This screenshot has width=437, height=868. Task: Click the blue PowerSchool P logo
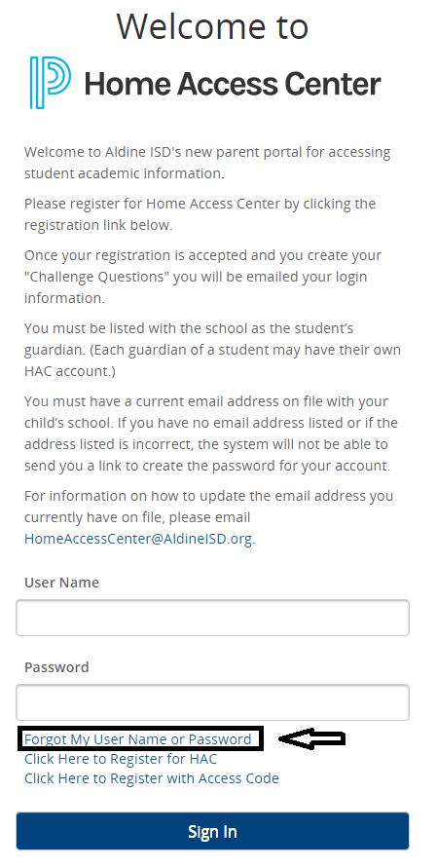[x=51, y=83]
